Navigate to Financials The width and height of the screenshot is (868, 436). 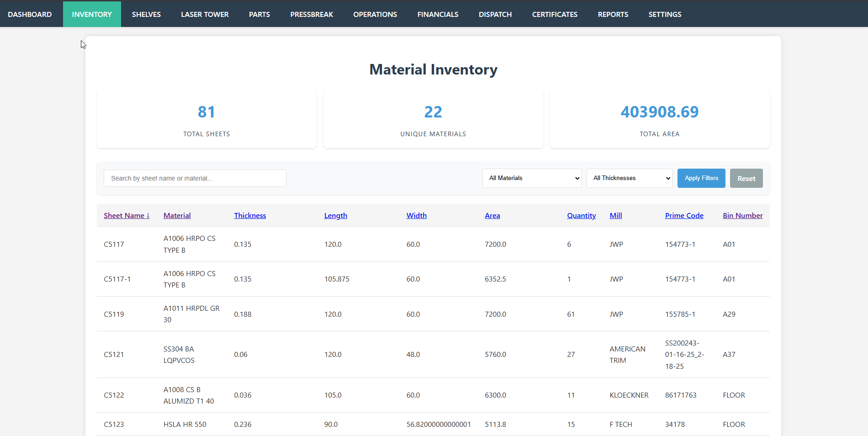tap(438, 14)
